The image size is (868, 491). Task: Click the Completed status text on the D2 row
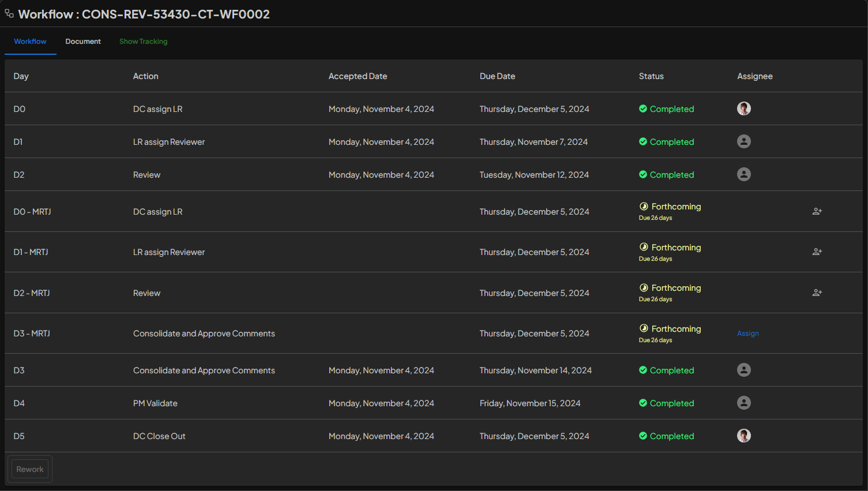pyautogui.click(x=672, y=174)
